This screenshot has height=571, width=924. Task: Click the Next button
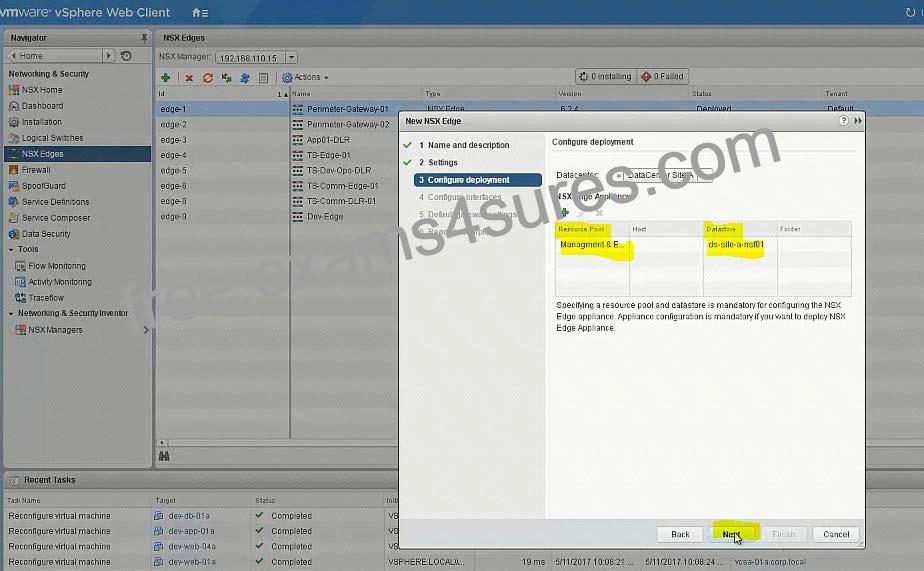732,534
